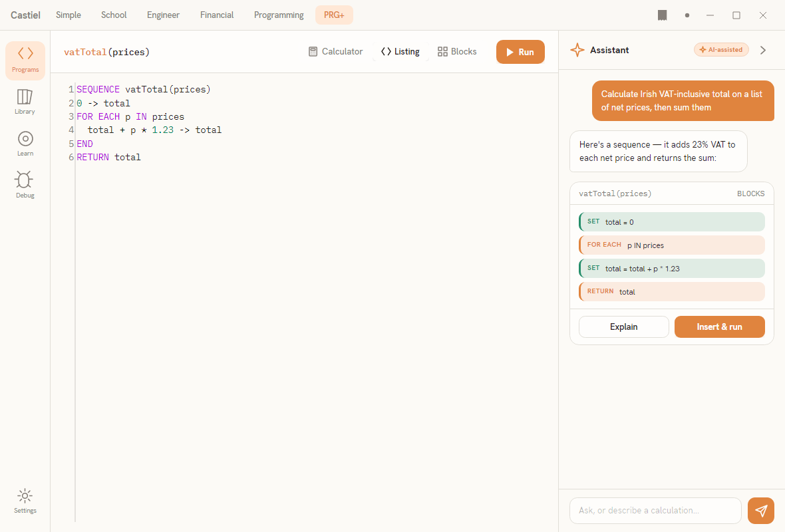This screenshot has height=532, width=785.
Task: Click the FOR EACH block
Action: click(672, 245)
